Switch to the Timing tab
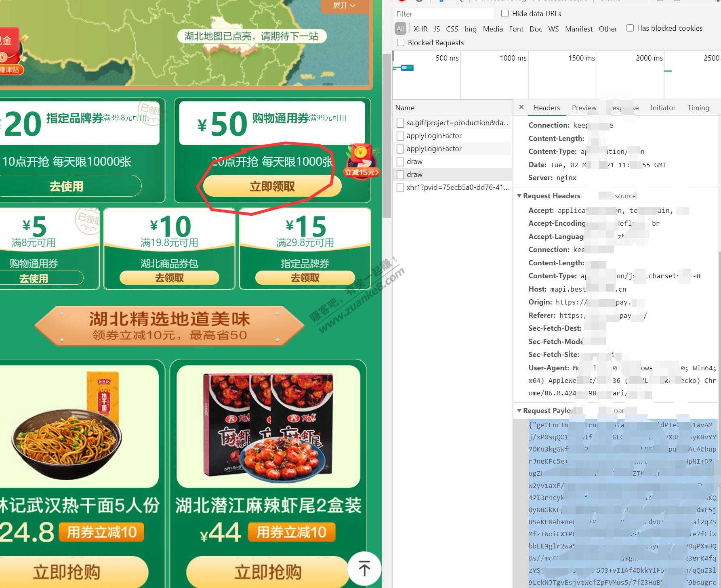721x588 pixels. tap(698, 107)
